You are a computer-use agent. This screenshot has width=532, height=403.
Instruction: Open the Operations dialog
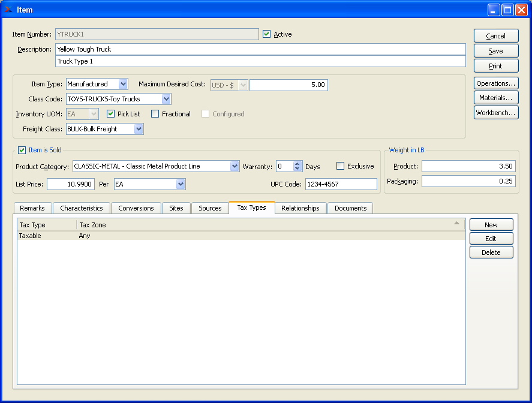tap(496, 83)
